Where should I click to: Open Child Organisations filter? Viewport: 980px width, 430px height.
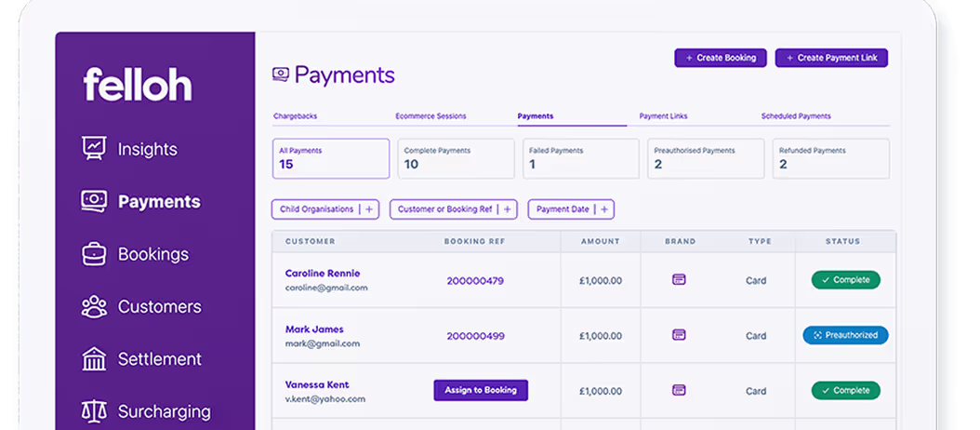click(x=325, y=209)
